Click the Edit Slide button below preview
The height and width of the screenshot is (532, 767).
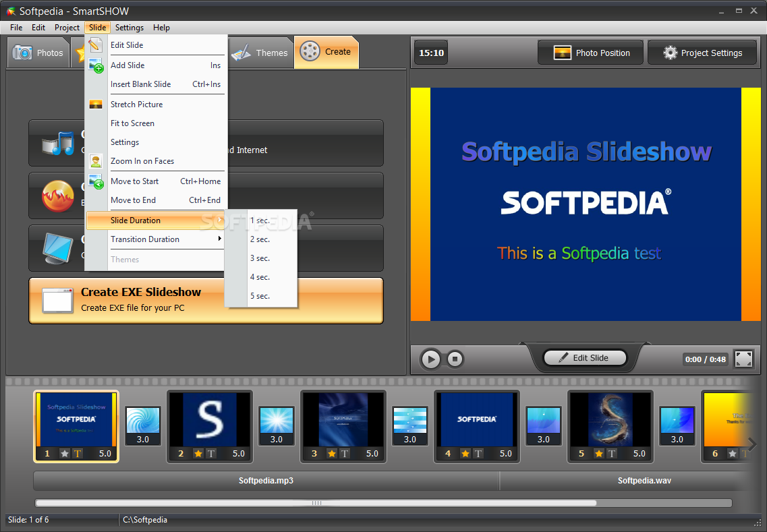pyautogui.click(x=585, y=358)
